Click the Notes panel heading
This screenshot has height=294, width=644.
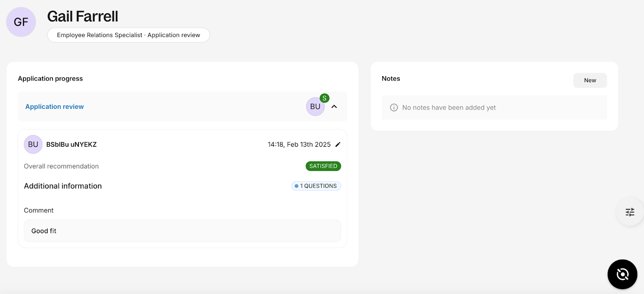coord(391,79)
